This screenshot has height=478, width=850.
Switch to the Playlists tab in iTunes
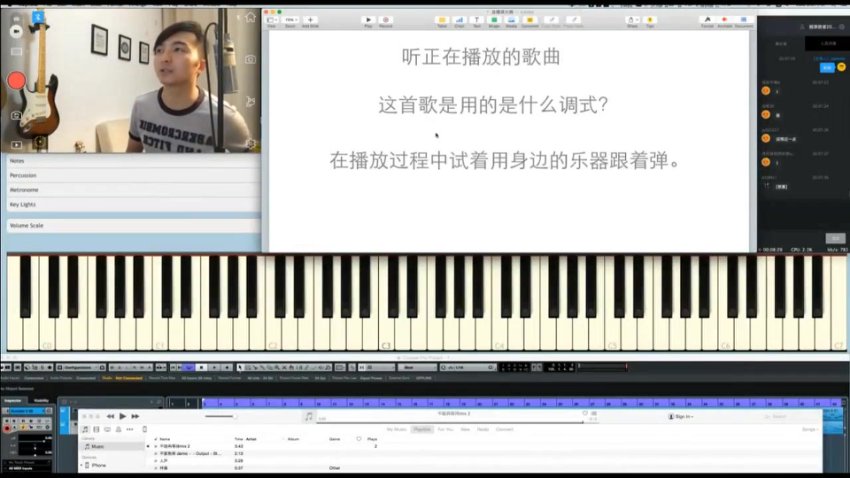(x=422, y=429)
